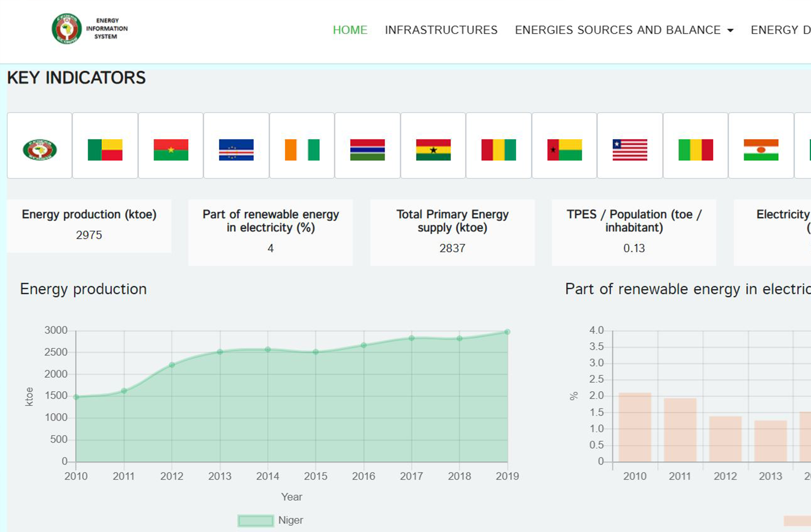Screen dimensions: 811x532
Task: Select the ECOWAS regional emblem card
Action: pos(40,145)
